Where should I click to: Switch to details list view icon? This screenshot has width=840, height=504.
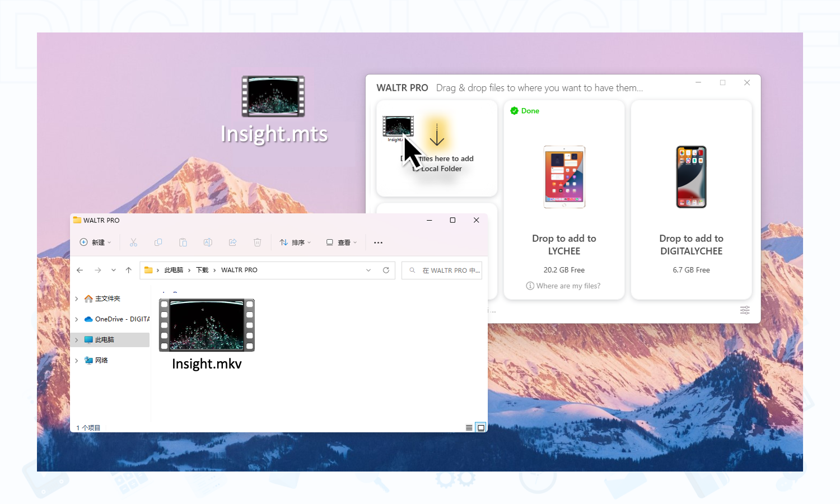tap(469, 428)
